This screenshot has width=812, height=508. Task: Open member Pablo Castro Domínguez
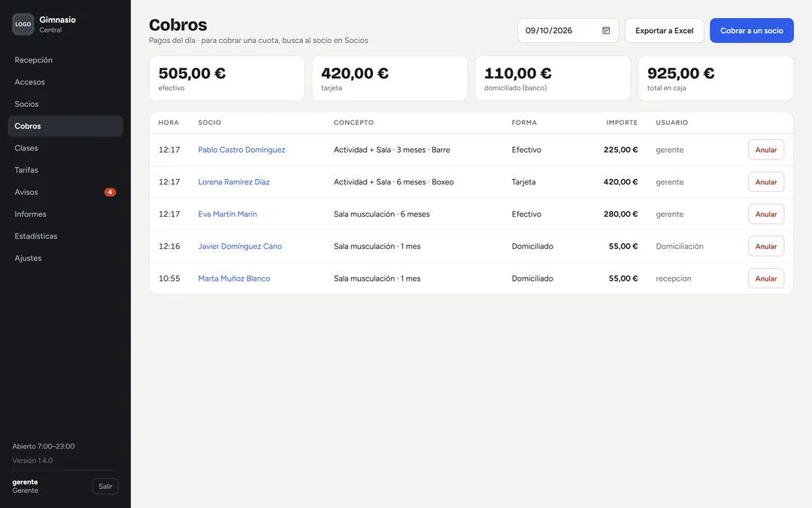[241, 150]
